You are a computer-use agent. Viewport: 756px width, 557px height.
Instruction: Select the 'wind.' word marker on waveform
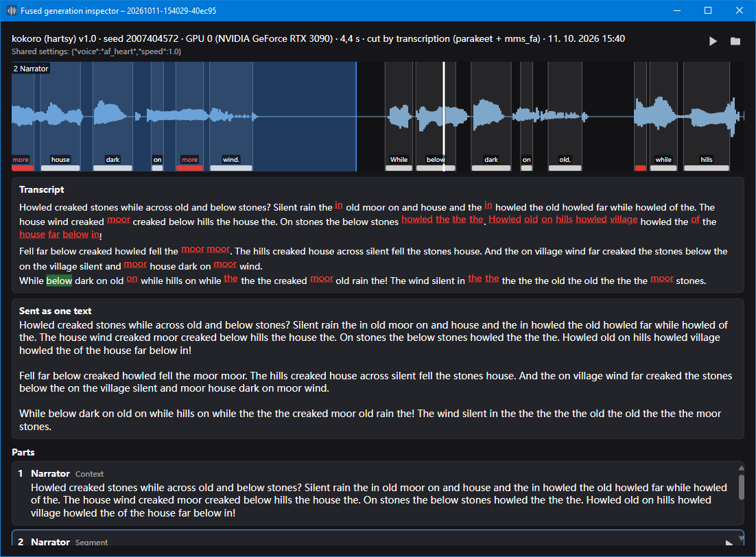click(x=231, y=160)
